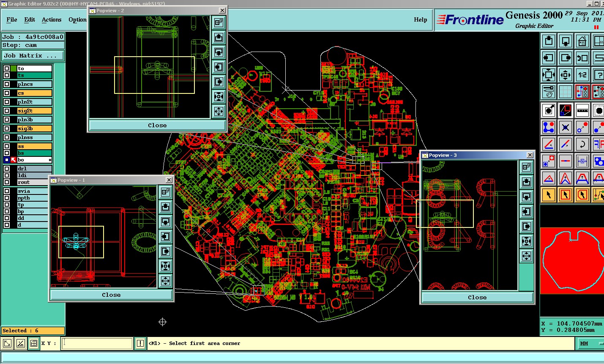The width and height of the screenshot is (604, 364).
Task: Click the grid-square icon left of X Y label
Action: [34, 344]
